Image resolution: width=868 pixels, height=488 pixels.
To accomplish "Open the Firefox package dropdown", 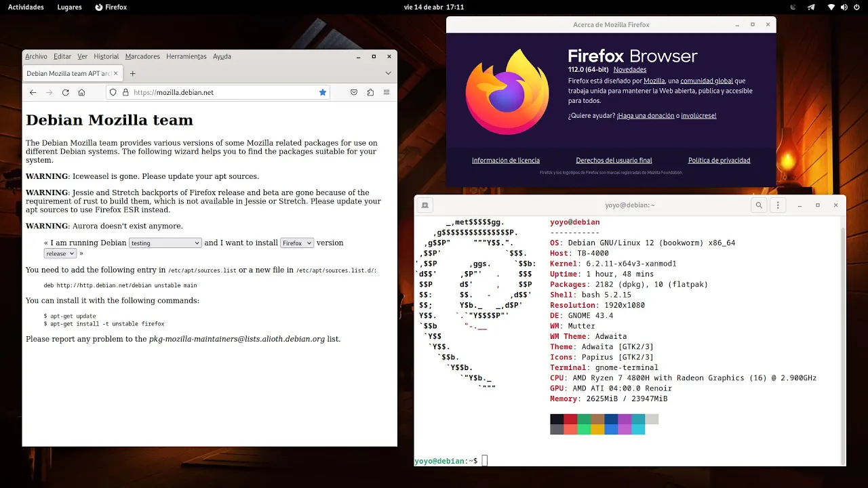I will (297, 243).
